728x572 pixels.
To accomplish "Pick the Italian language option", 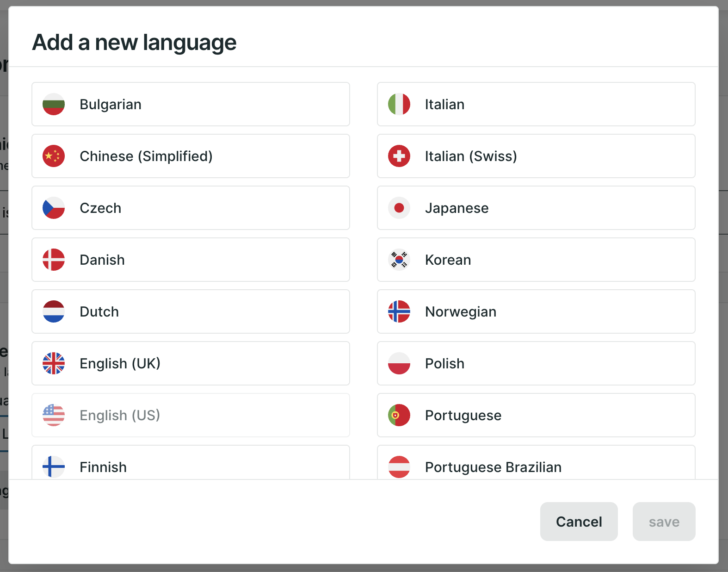I will [536, 104].
